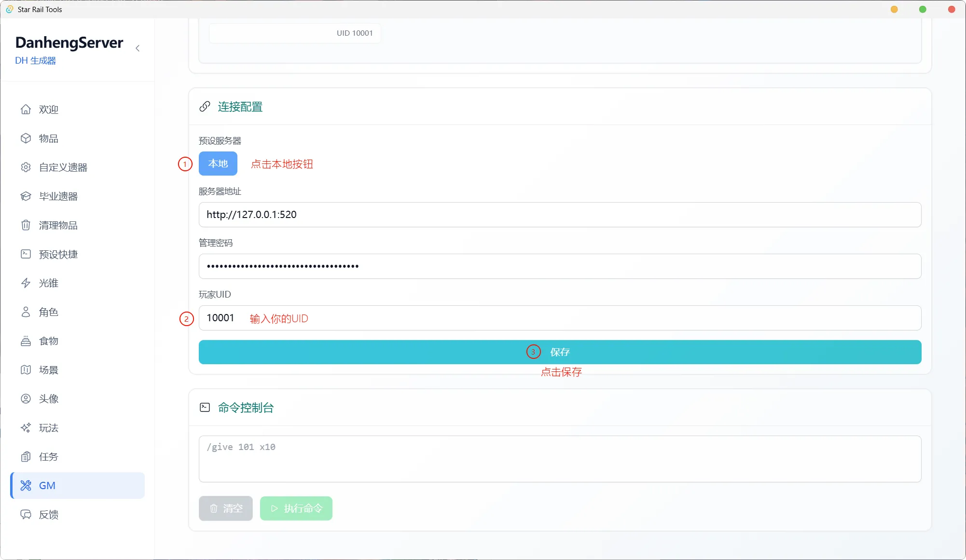The height and width of the screenshot is (560, 966).
Task: Click the 服务器地址 address input field
Action: click(560, 215)
